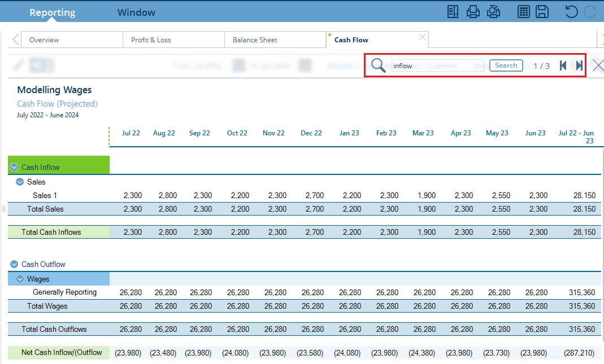Image resolution: width=604 pixels, height=364 pixels.
Task: Collapse the Sales group
Action: pyautogui.click(x=20, y=182)
